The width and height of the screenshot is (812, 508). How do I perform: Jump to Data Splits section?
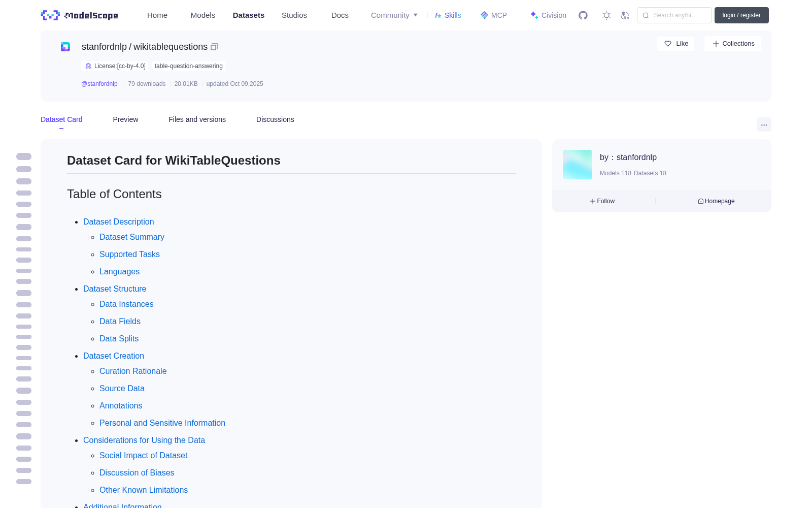pos(119,338)
